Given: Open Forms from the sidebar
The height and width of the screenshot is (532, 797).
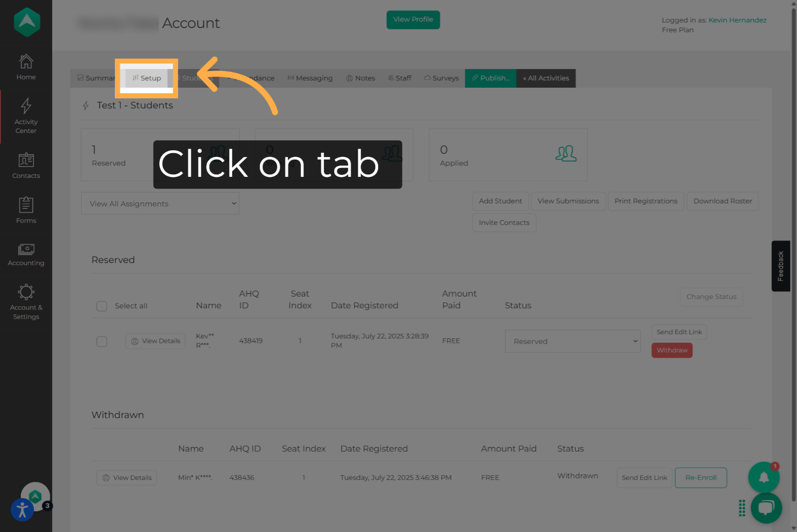Looking at the screenshot, I should [x=26, y=210].
